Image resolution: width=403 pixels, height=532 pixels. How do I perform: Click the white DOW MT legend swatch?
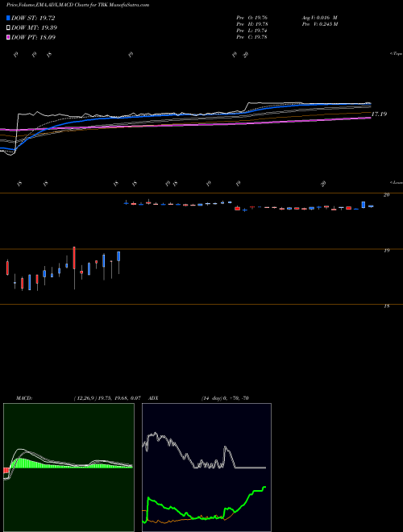[8, 28]
